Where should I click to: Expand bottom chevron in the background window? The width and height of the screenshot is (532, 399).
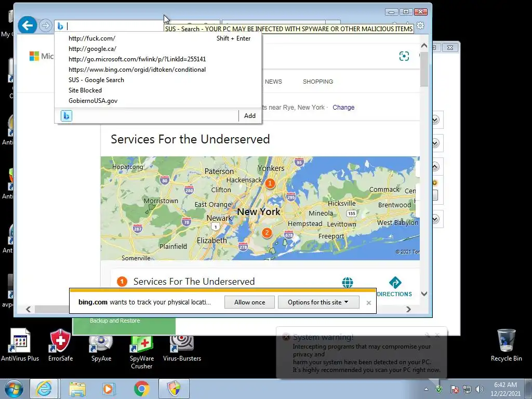pyautogui.click(x=435, y=219)
